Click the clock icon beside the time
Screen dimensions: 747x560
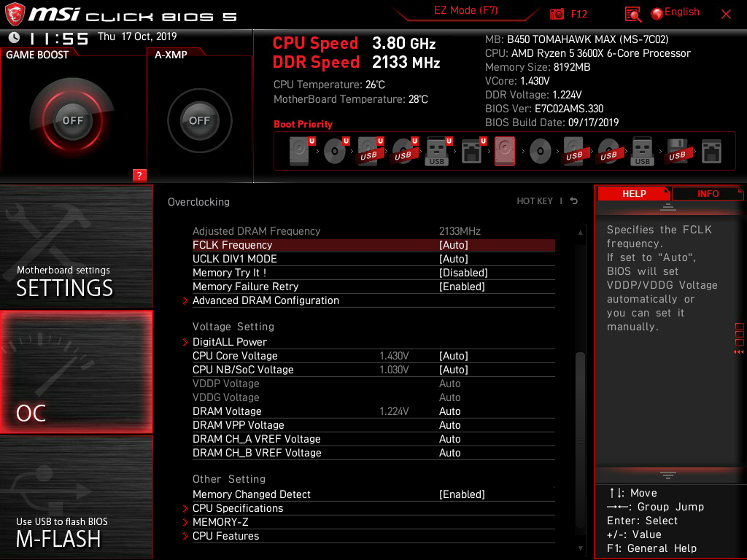click(x=15, y=37)
